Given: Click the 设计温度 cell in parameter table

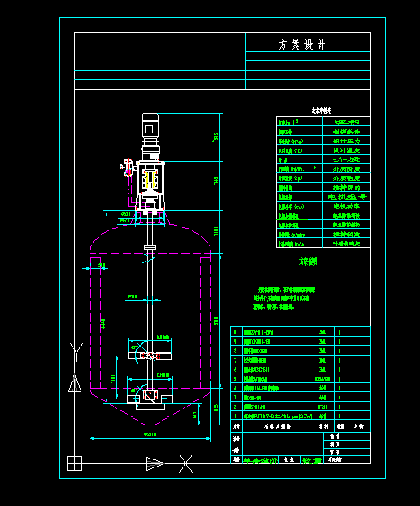Looking at the screenshot, I should tap(347, 150).
